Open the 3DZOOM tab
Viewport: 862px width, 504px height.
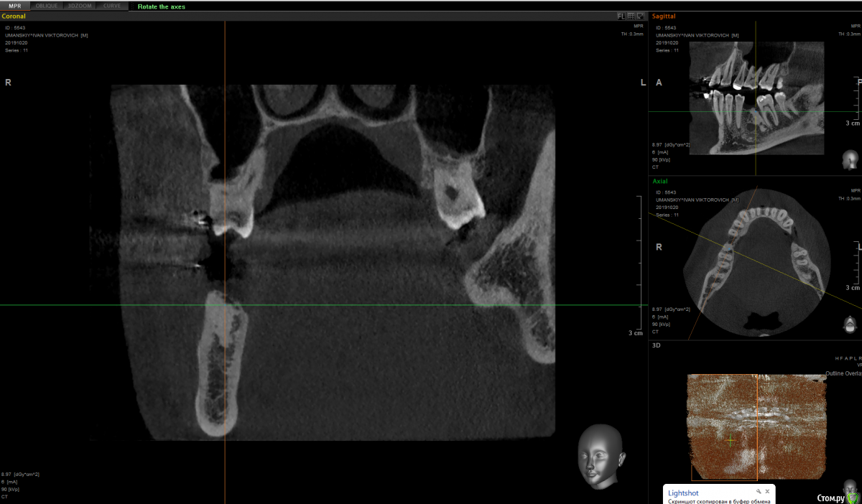(78, 5)
